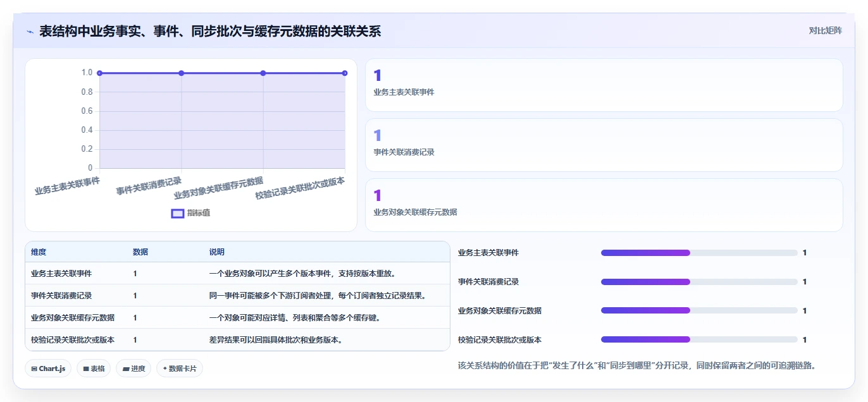Viewport: 868px width, 402px height.
Task: Click the 表格 tag chip
Action: [94, 368]
